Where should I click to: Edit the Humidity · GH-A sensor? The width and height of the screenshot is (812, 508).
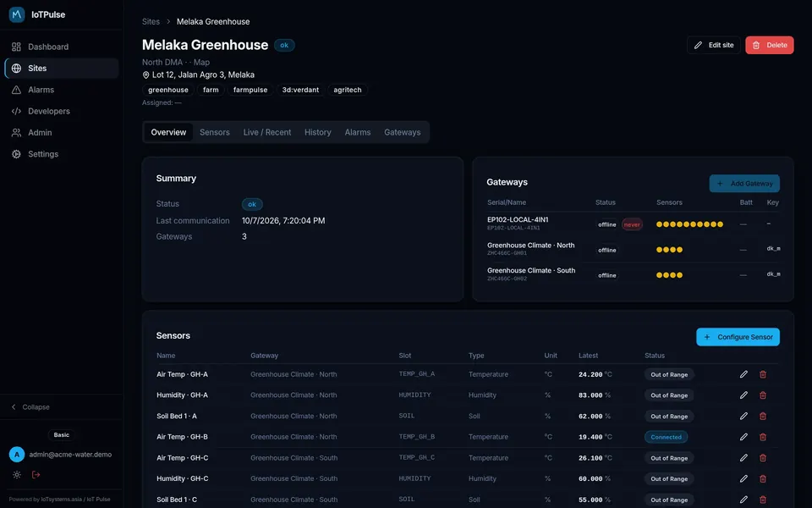pyautogui.click(x=743, y=395)
